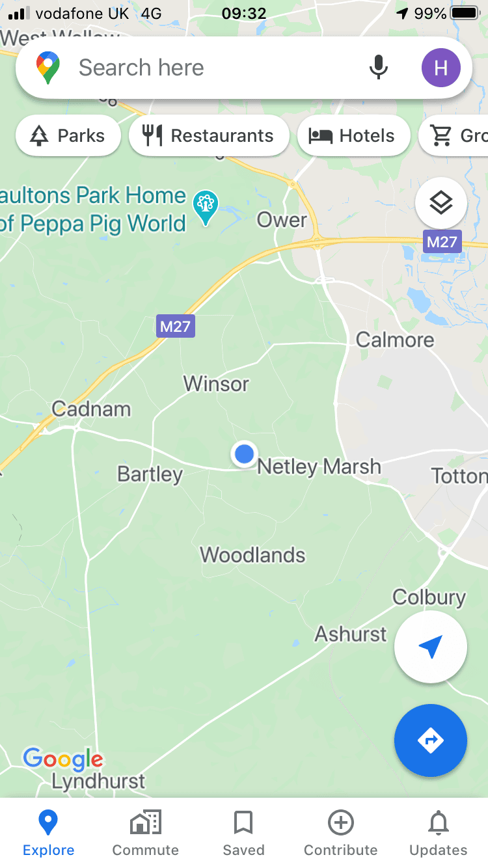Viewport: 488px width, 868px height.
Task: Open the Contribute tab
Action: [341, 833]
